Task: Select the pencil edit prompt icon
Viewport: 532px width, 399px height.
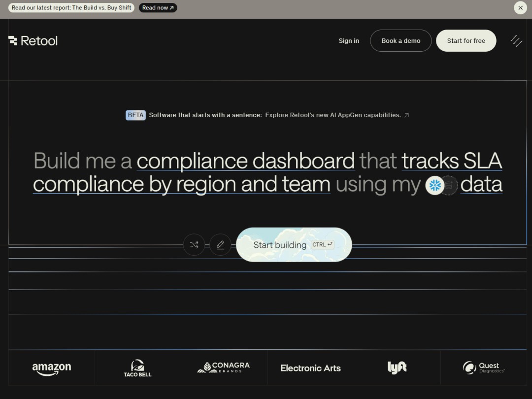Action: pos(220,245)
